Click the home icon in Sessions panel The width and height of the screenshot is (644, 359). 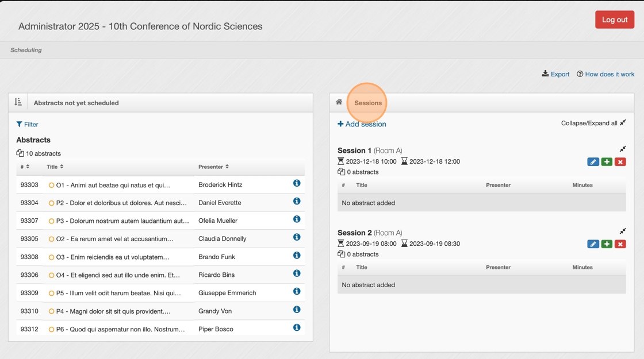tap(339, 102)
